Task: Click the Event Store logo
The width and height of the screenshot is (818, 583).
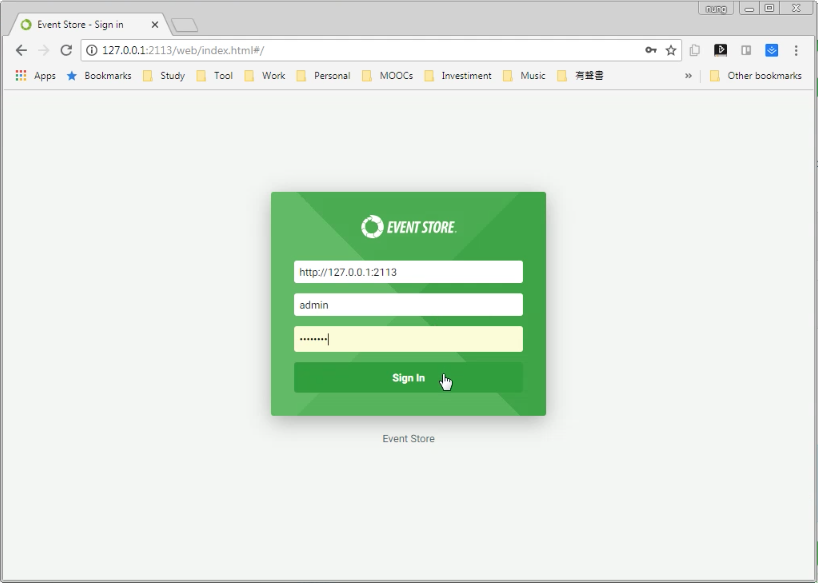Action: 408,227
